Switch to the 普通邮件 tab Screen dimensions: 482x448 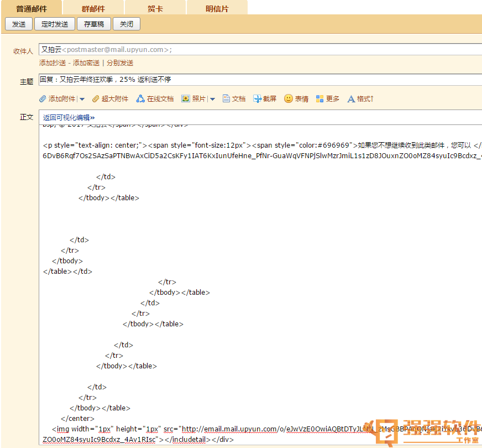tap(32, 9)
